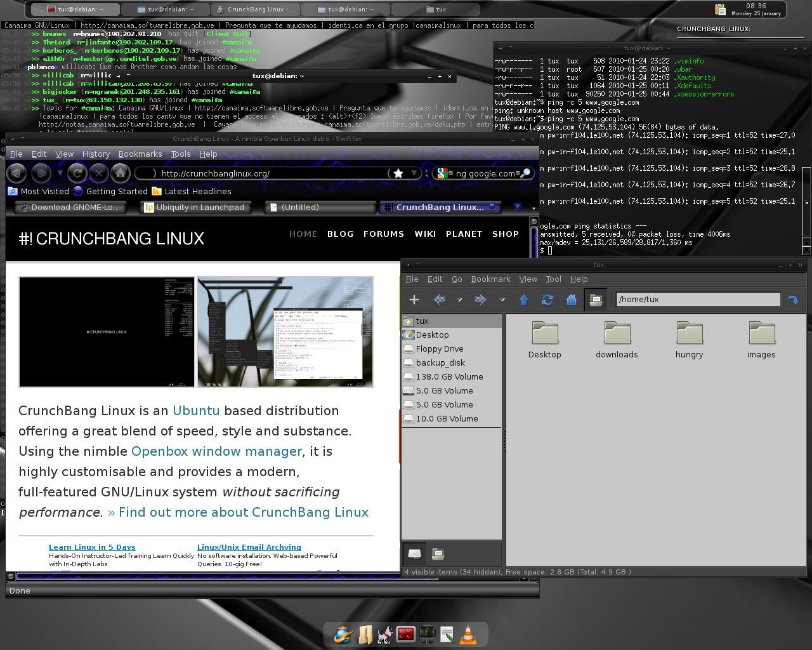This screenshot has width=812, height=650.
Task: Launch the text editor icon in dock
Action: coord(447,634)
